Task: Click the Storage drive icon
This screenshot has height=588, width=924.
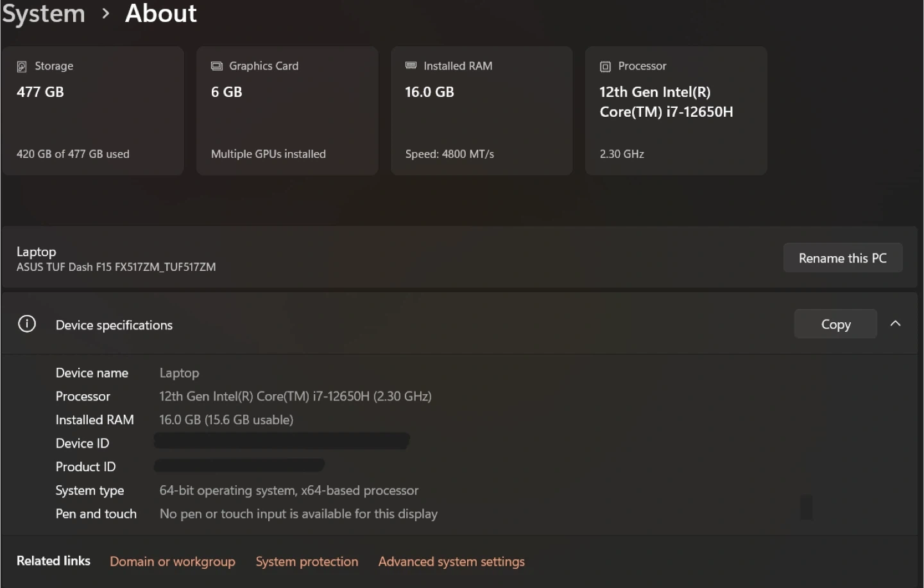Action: tap(22, 67)
